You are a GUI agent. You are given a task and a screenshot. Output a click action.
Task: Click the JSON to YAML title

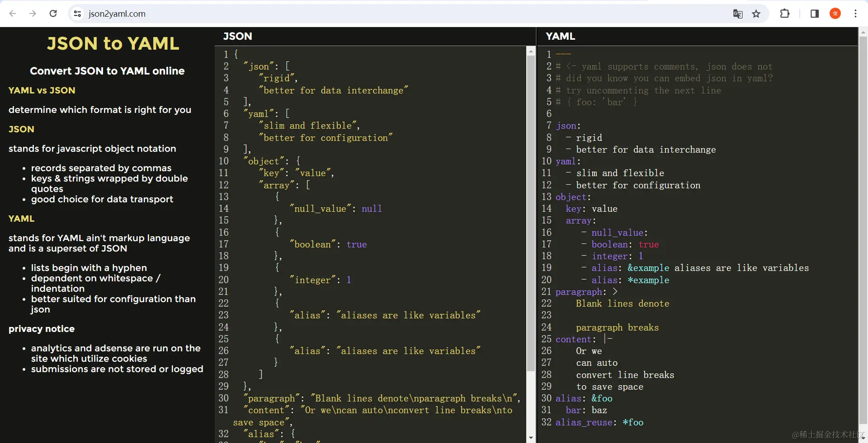113,43
